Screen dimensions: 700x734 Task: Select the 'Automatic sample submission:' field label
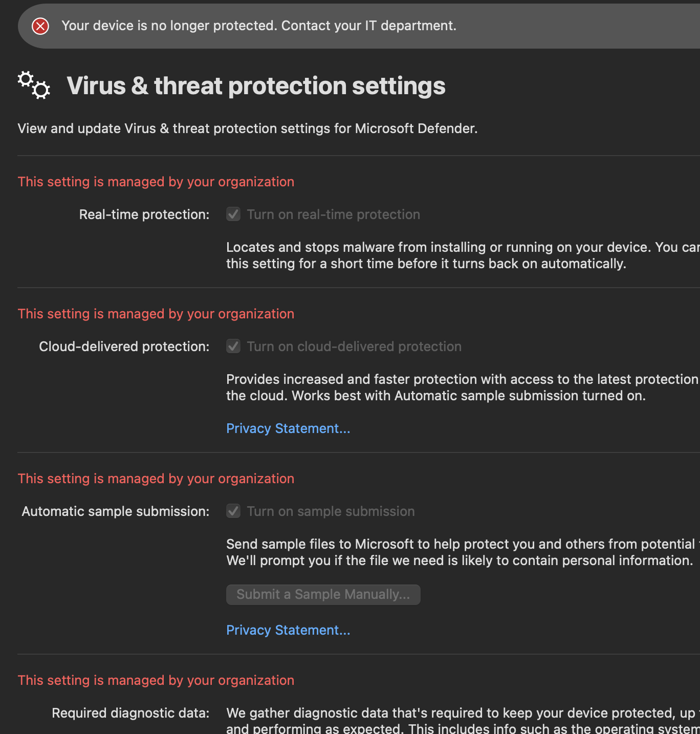(116, 511)
